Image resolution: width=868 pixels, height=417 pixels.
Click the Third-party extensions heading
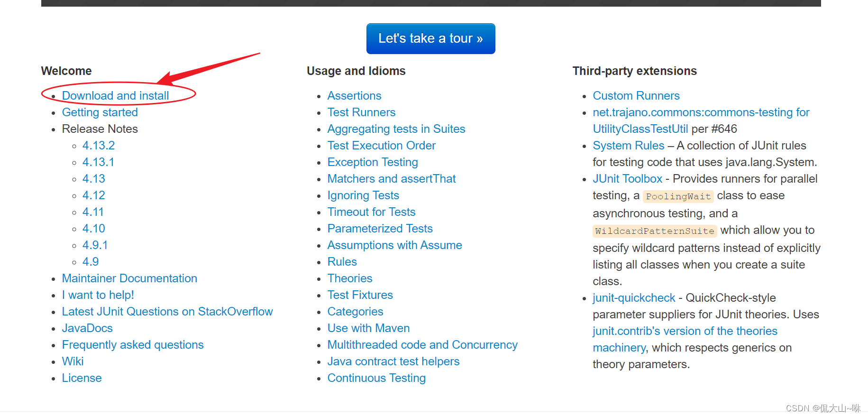[635, 71]
